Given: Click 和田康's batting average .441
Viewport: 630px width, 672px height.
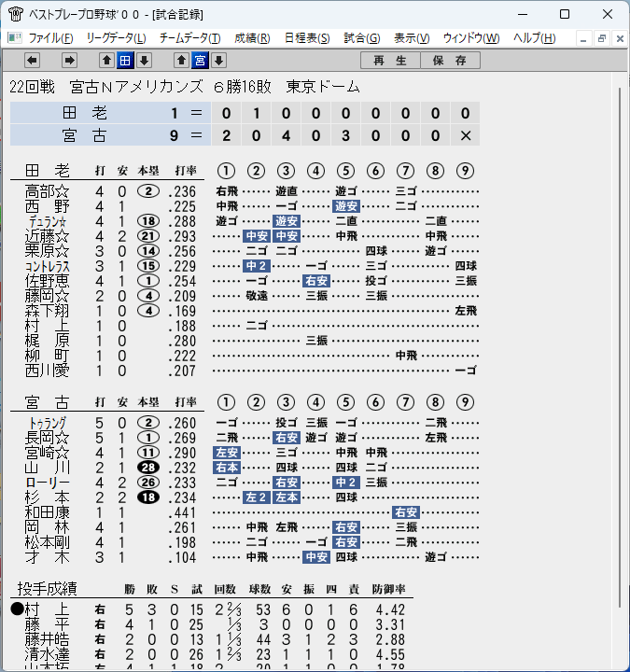Looking at the screenshot, I should [x=182, y=513].
